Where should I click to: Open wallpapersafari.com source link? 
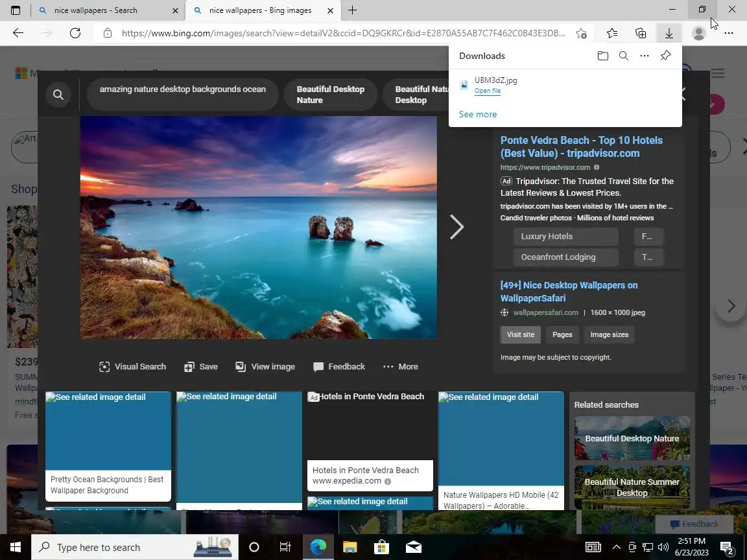(x=545, y=312)
